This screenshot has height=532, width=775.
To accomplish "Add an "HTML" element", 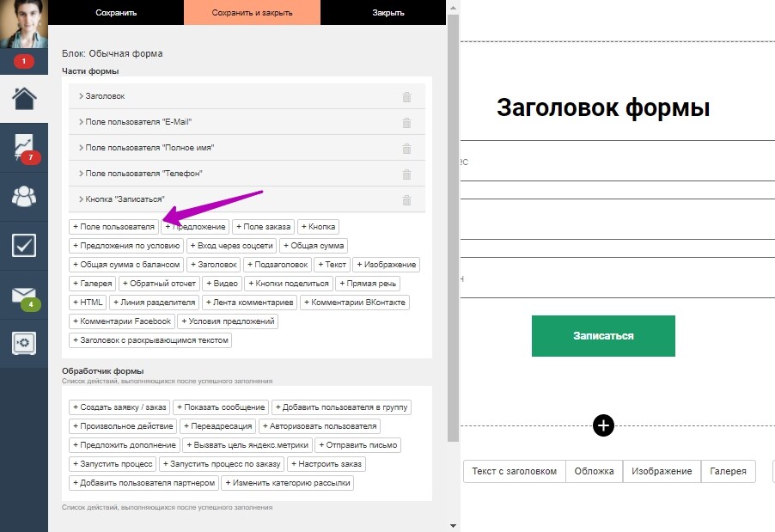I will click(x=88, y=302).
